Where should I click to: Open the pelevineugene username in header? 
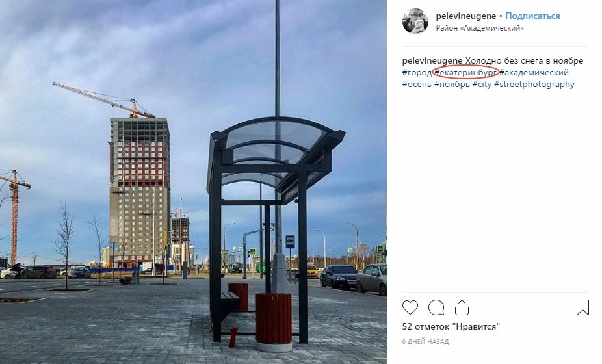click(x=466, y=16)
